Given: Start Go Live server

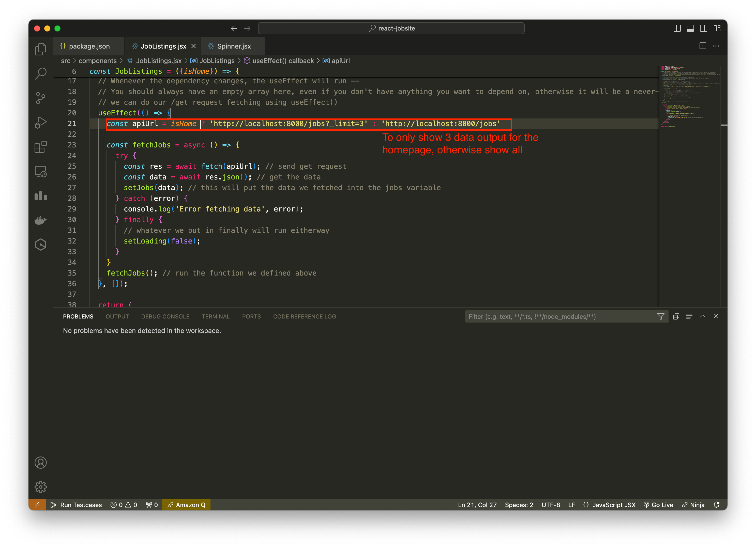Looking at the screenshot, I should (658, 505).
